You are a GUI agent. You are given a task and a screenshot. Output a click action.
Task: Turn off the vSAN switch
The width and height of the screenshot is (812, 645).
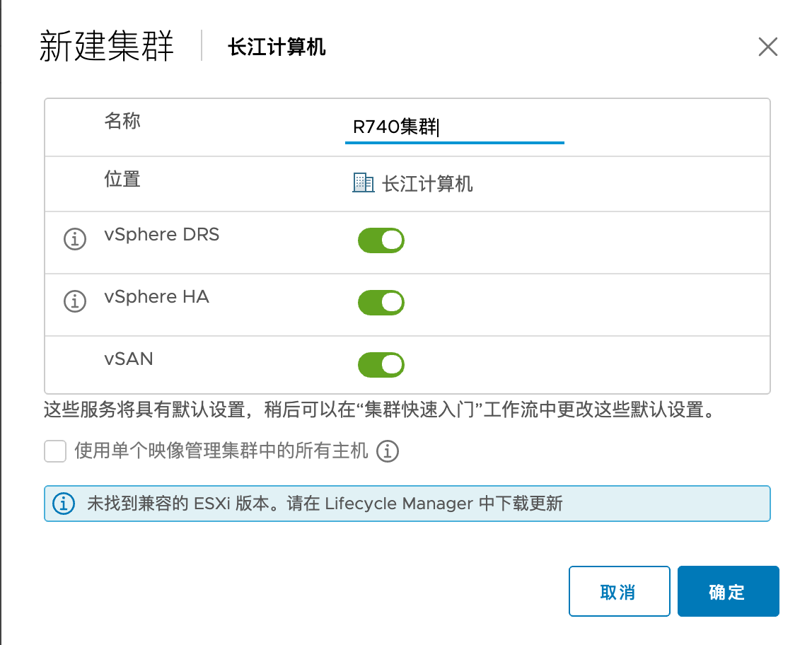pyautogui.click(x=381, y=365)
